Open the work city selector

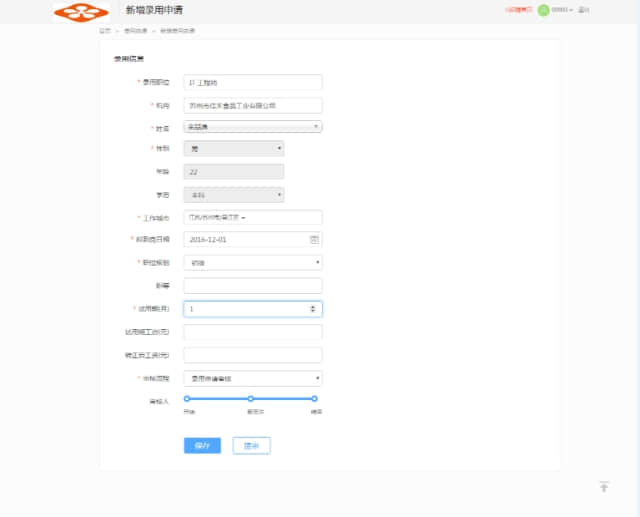[252, 217]
